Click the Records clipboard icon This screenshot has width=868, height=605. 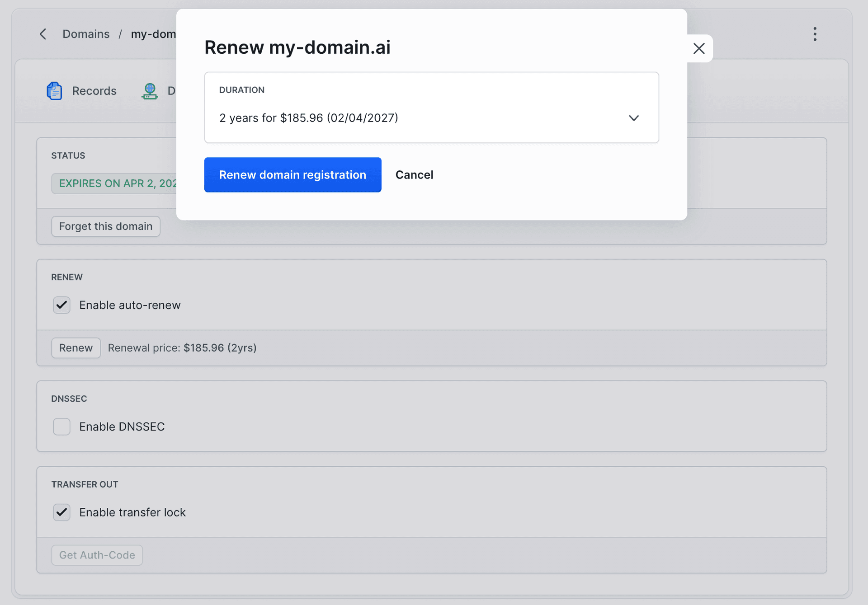55,91
